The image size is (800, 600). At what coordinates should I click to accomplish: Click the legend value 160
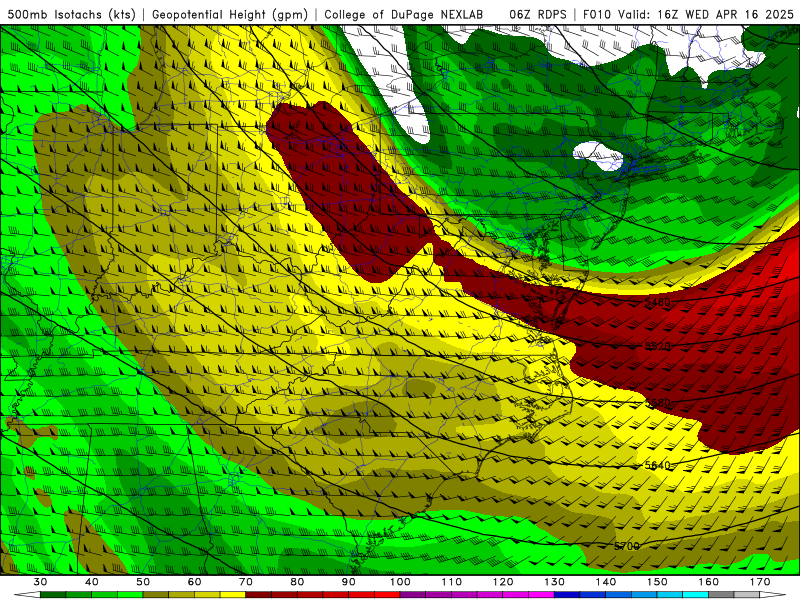click(709, 582)
